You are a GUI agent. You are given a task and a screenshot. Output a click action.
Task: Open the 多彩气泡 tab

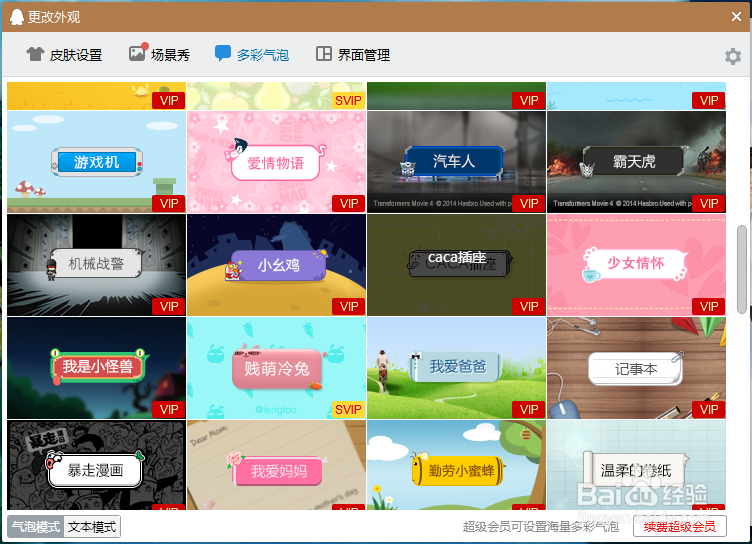(x=252, y=55)
